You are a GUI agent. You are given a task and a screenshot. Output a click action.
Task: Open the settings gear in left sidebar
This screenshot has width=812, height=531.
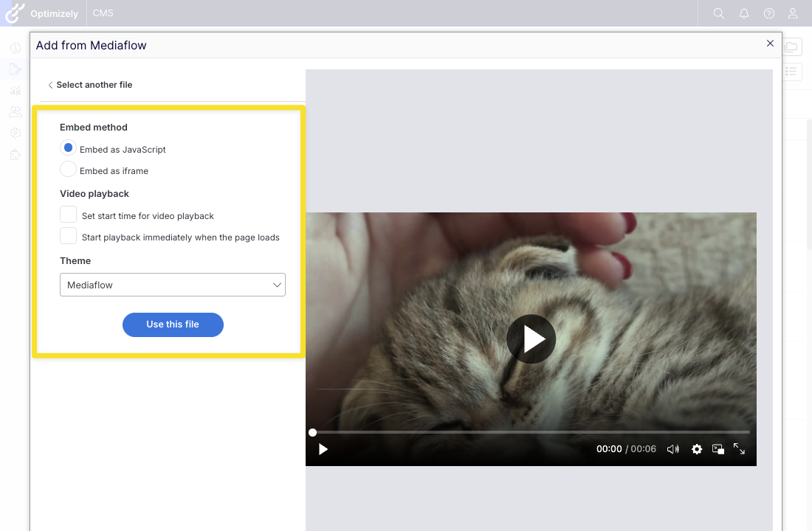pos(16,133)
